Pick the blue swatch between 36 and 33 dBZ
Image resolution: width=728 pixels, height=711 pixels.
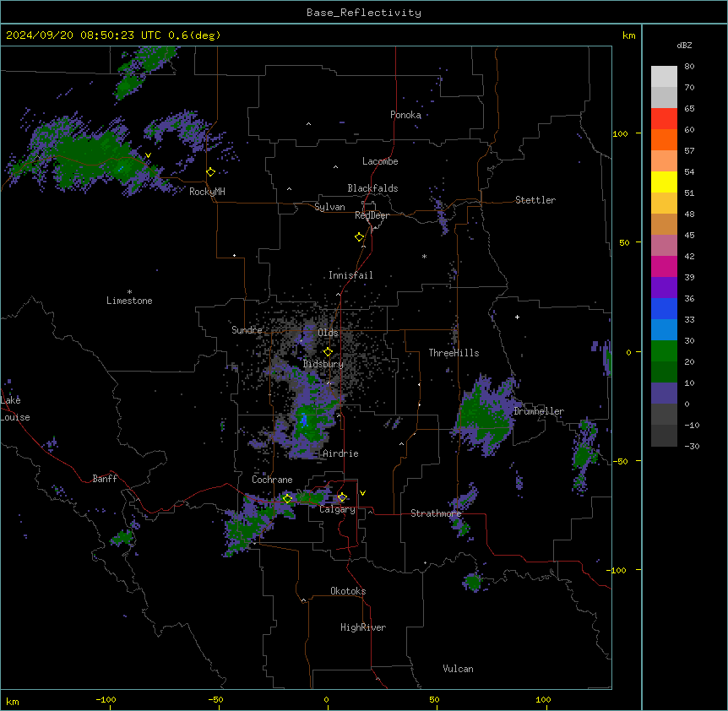pos(664,308)
